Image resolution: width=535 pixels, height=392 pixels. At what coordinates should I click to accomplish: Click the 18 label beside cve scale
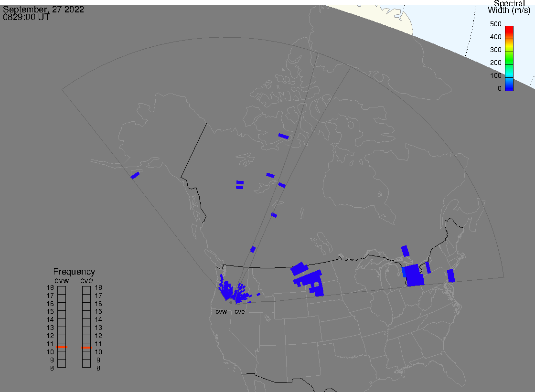(98, 287)
